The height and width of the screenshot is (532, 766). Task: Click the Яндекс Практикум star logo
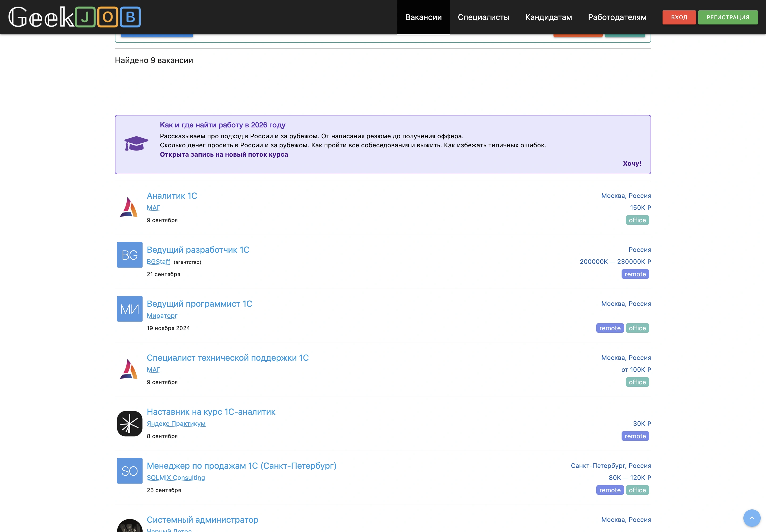(x=130, y=423)
